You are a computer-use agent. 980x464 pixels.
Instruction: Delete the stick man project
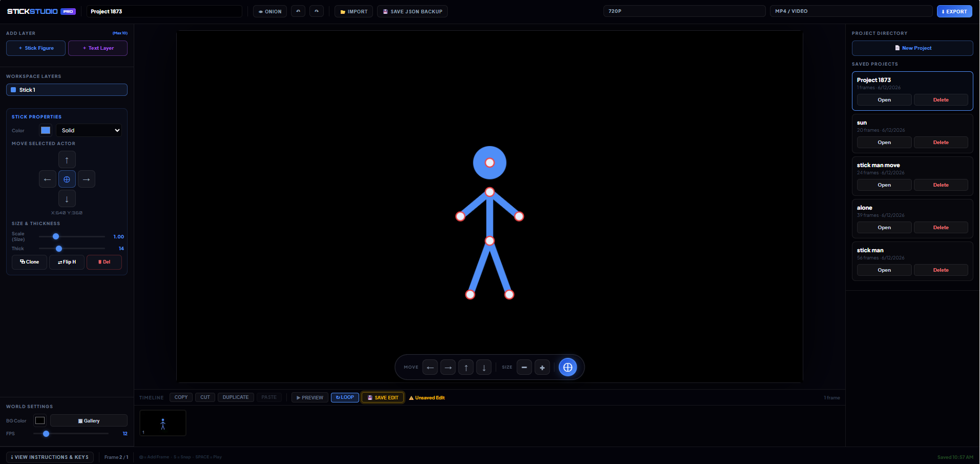pyautogui.click(x=941, y=270)
